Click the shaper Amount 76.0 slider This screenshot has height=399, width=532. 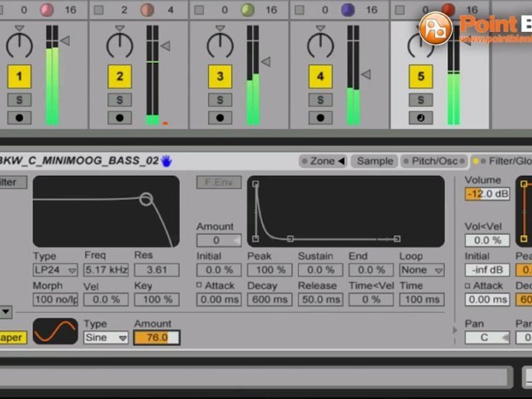click(x=157, y=337)
